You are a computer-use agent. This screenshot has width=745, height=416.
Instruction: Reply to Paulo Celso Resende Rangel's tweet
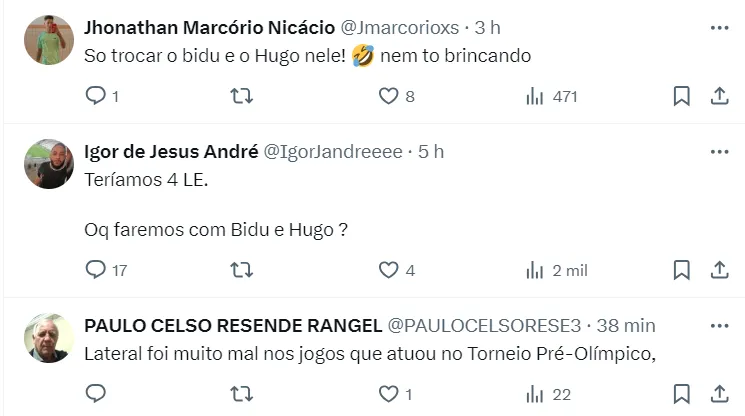pos(97,393)
